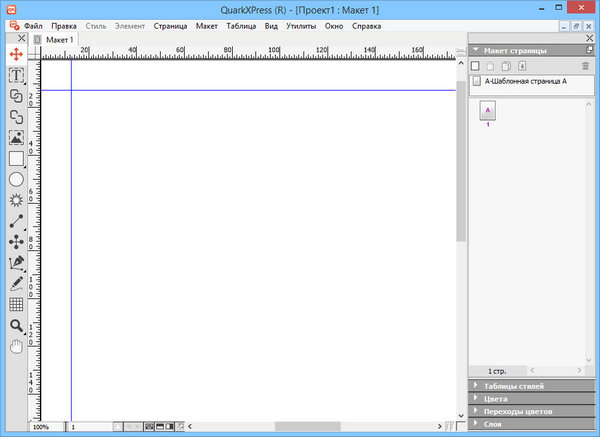The height and width of the screenshot is (437, 600).
Task: Expand the Цвета panel
Action: click(476, 398)
